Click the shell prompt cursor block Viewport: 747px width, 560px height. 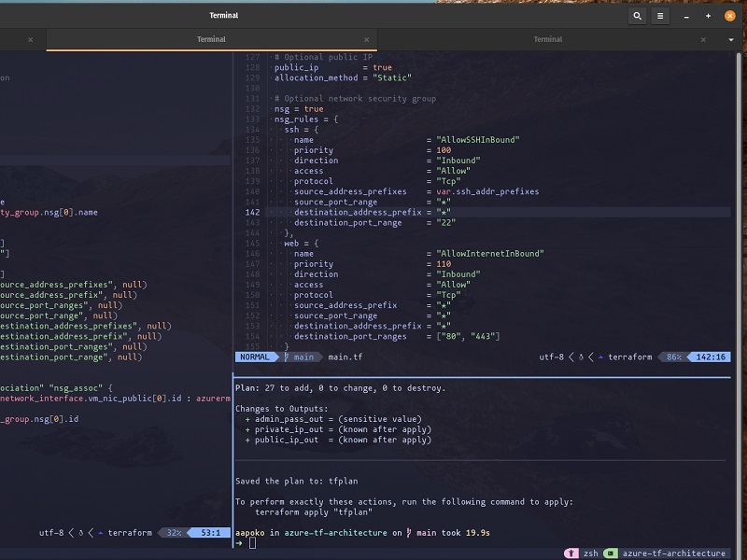point(252,543)
